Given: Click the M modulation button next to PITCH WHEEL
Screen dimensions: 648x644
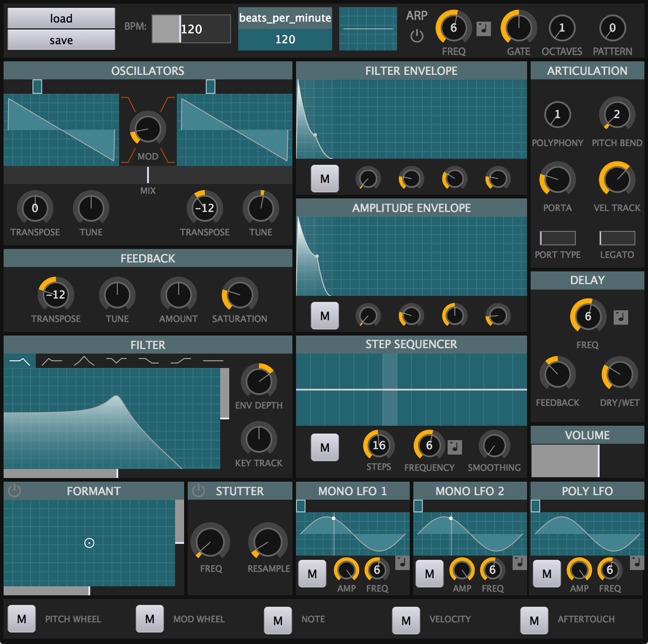Looking at the screenshot, I should click(21, 619).
